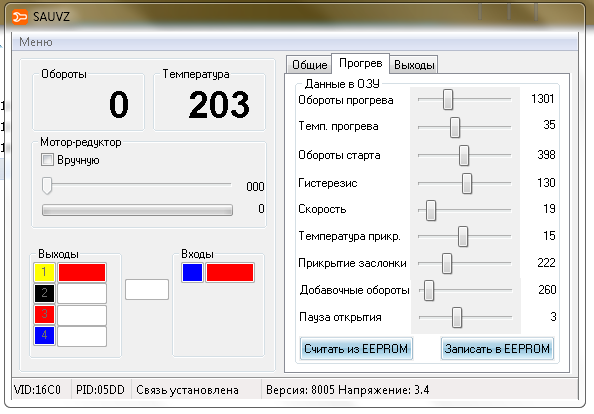Click the Гистерезис slider thumb
The image size is (594, 414).
click(x=467, y=183)
